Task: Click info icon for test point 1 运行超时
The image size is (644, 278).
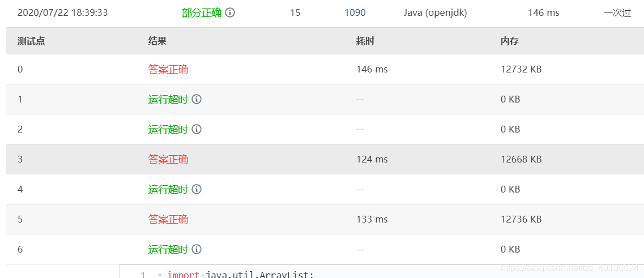Action: (x=197, y=99)
